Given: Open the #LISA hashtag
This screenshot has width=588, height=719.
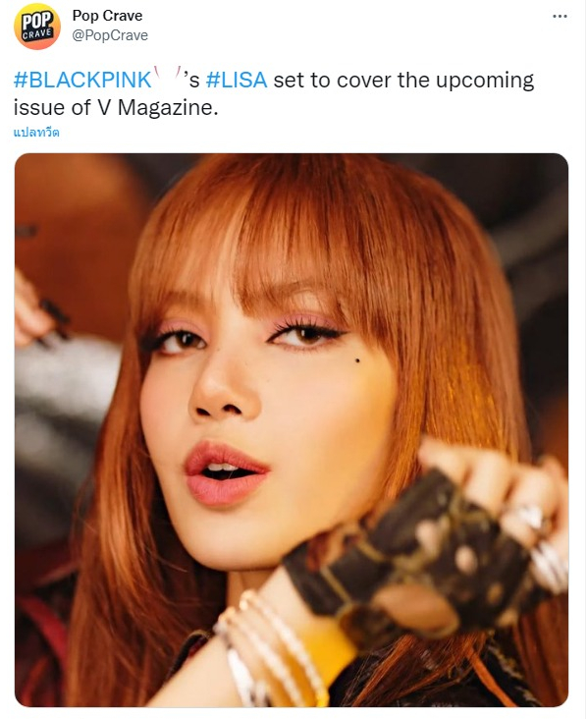Looking at the screenshot, I should coord(237,80).
